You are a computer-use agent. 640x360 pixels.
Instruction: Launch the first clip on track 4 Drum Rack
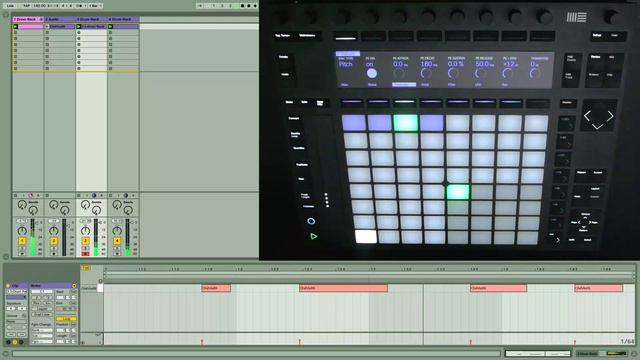111,27
